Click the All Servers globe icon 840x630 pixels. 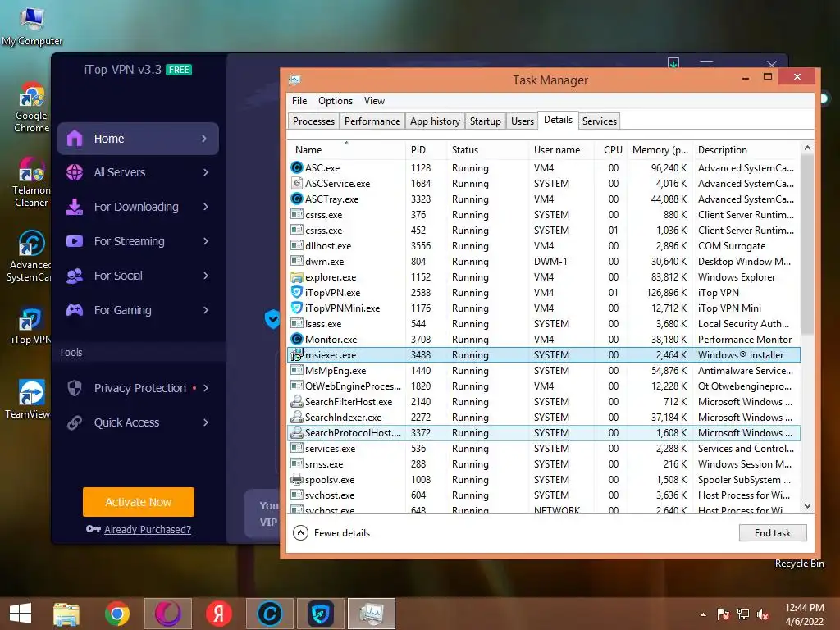pos(75,172)
